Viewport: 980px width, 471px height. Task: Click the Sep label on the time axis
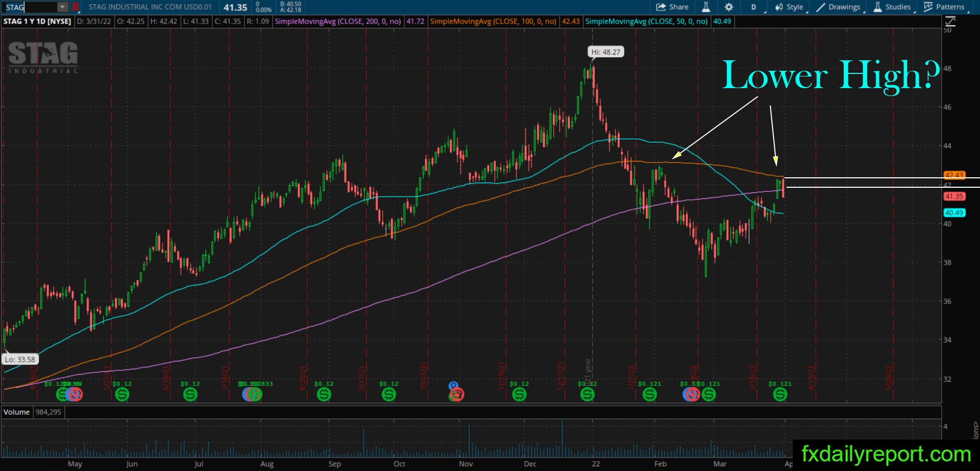click(x=335, y=464)
